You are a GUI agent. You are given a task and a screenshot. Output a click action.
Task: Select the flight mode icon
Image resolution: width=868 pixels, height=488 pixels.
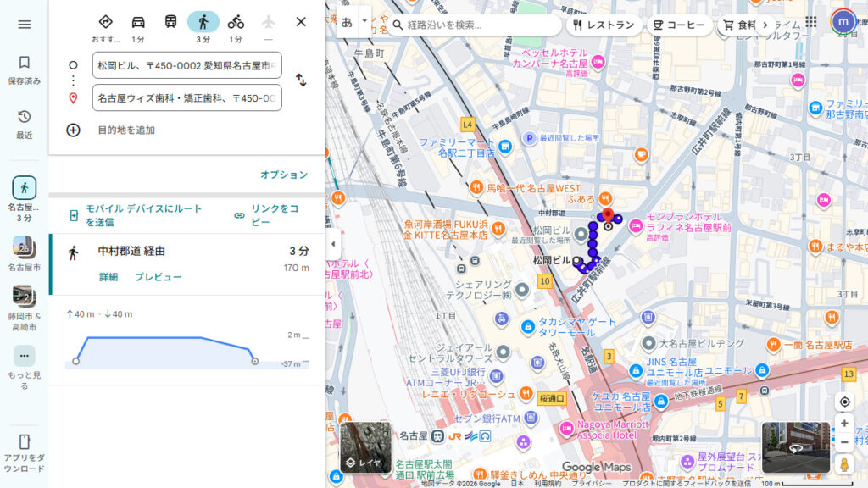269,21
